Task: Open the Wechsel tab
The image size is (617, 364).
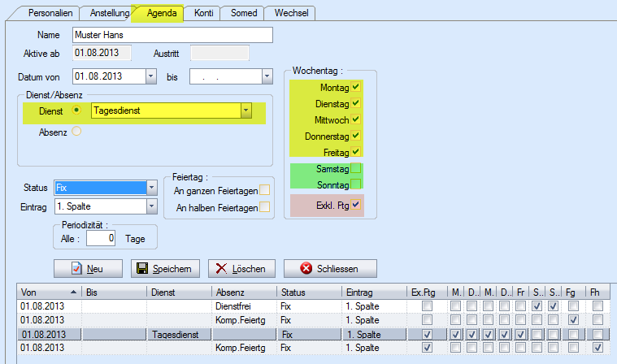Action: pyautogui.click(x=291, y=13)
